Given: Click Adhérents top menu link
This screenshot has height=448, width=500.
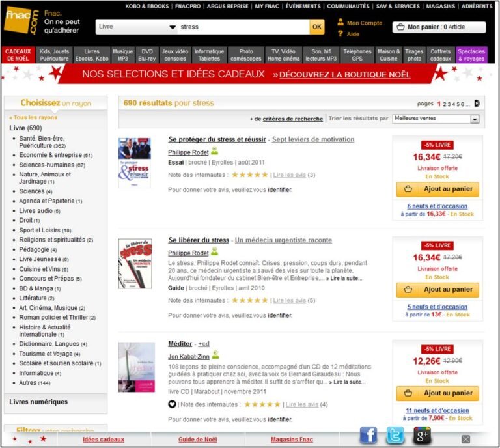Looking at the screenshot, I should 477,6.
